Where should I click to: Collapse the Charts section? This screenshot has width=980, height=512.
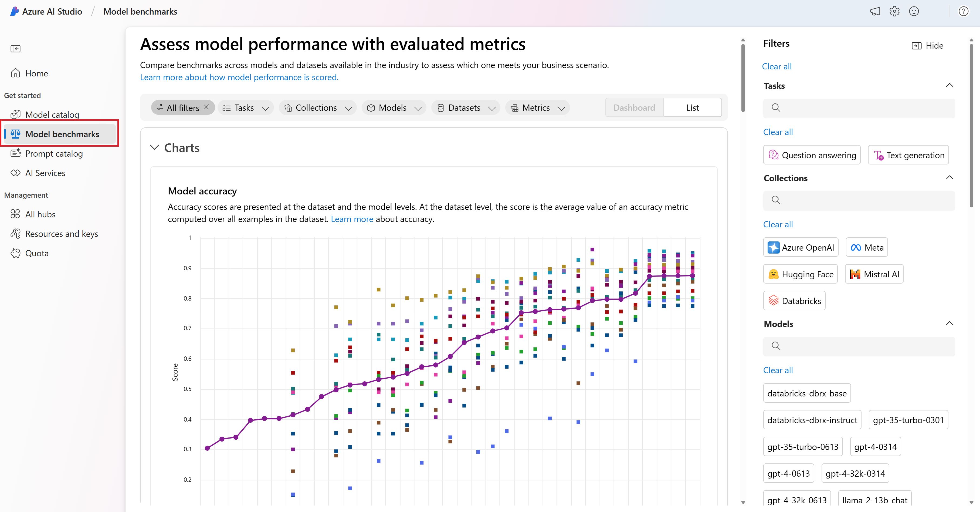(x=154, y=147)
